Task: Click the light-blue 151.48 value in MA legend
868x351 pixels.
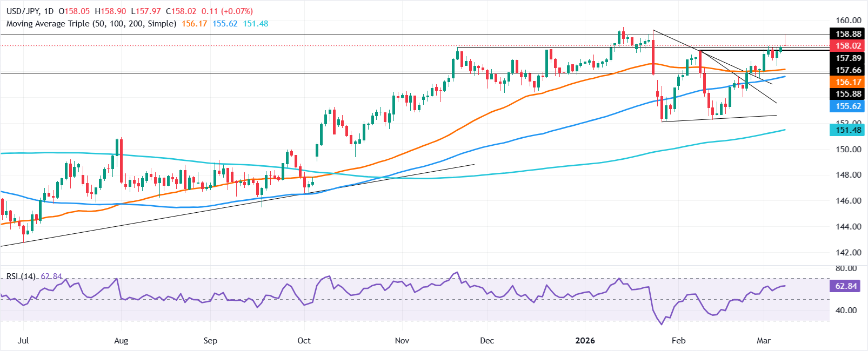Action: click(255, 24)
